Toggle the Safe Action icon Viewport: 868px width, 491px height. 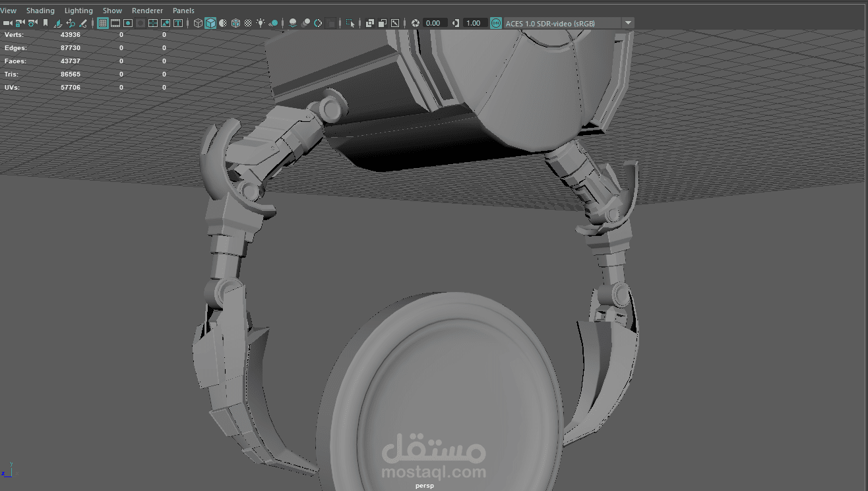click(x=166, y=23)
